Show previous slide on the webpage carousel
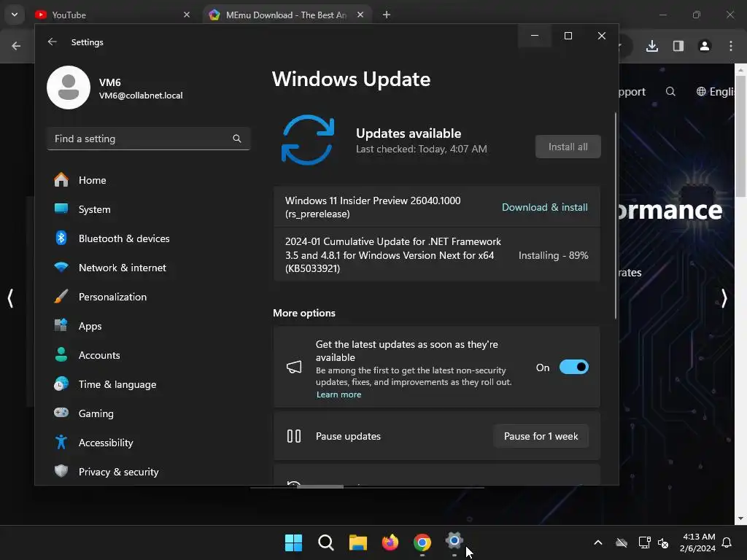 click(x=10, y=298)
